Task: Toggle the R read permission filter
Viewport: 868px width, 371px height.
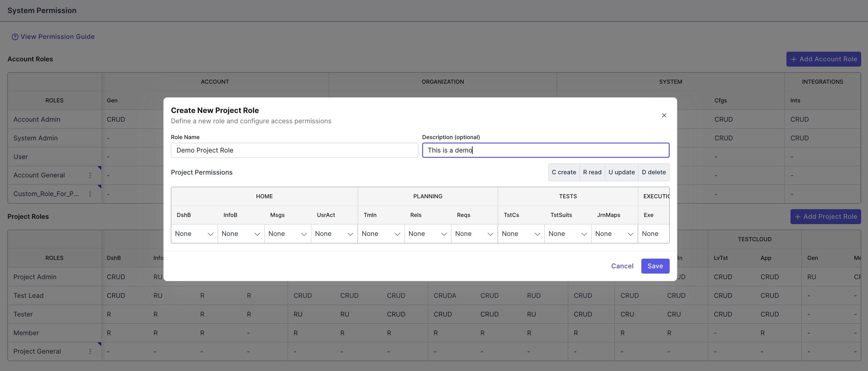Action: 592,172
